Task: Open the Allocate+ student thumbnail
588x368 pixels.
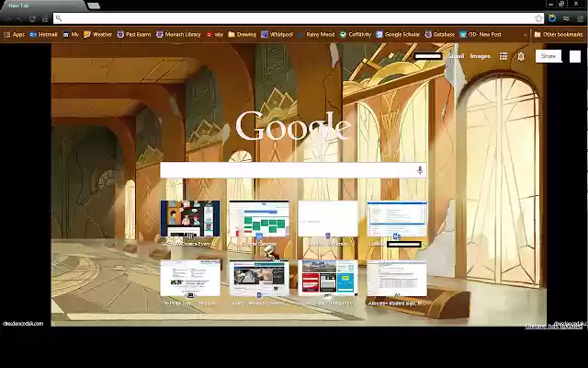Action: click(397, 278)
